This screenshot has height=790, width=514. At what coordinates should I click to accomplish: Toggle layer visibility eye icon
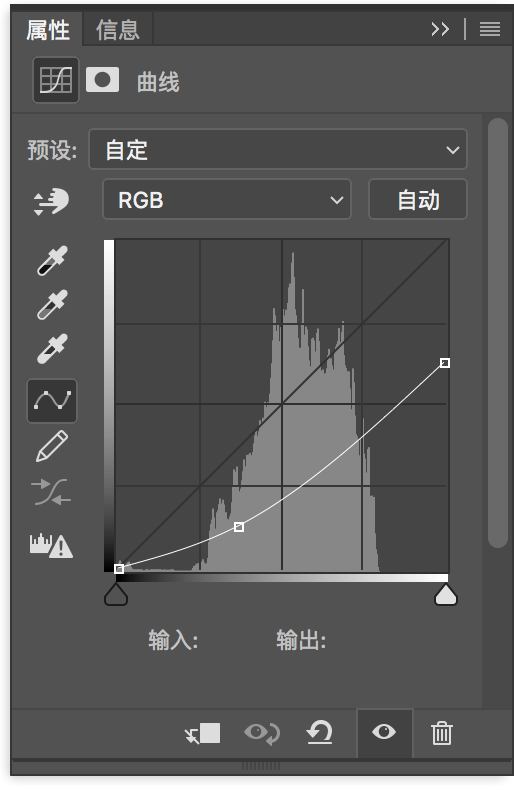384,732
